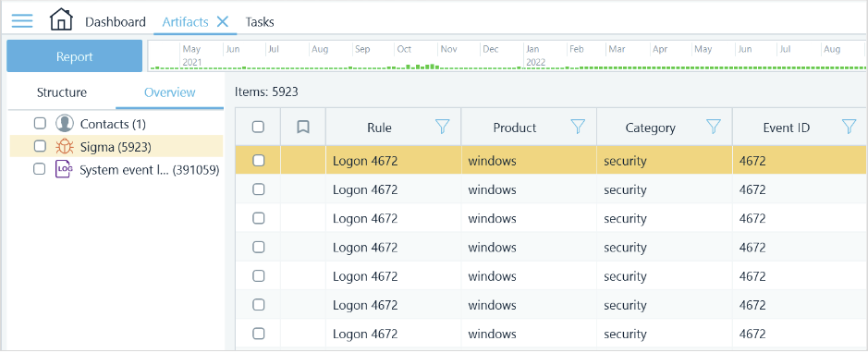The image size is (868, 353).
Task: Sort by the Product column header
Action: point(515,128)
